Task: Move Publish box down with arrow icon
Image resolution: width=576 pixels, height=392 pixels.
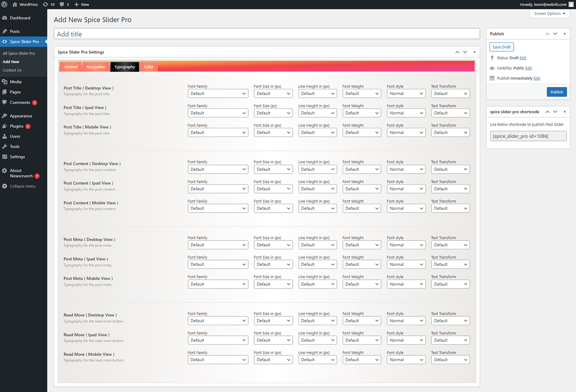Action: [555, 34]
